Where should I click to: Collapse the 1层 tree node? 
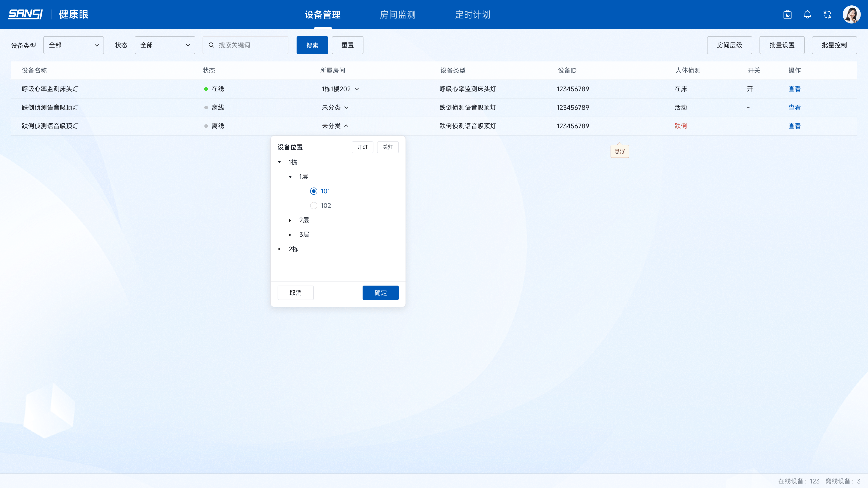290,177
